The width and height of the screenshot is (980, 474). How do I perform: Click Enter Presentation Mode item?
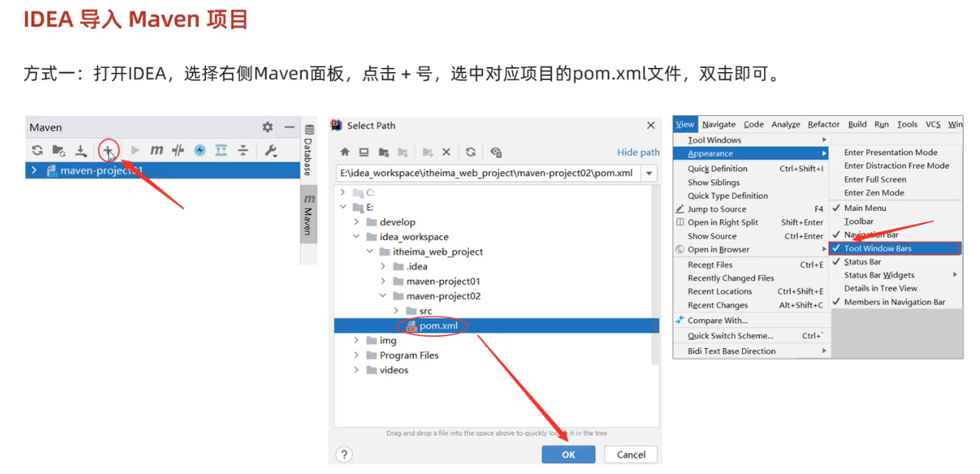tap(895, 152)
